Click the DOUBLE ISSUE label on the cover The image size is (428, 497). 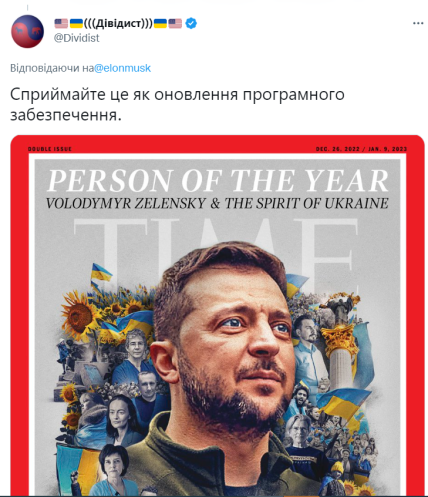pos(50,149)
